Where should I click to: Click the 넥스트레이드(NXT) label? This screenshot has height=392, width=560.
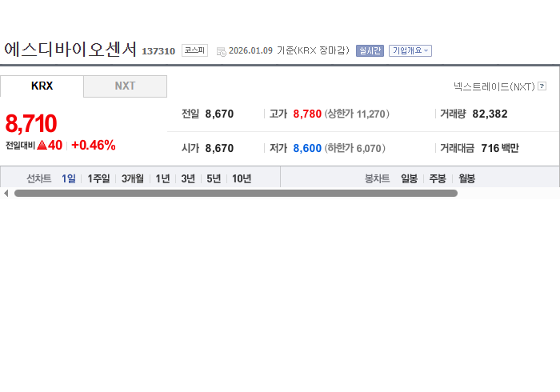[x=494, y=86]
